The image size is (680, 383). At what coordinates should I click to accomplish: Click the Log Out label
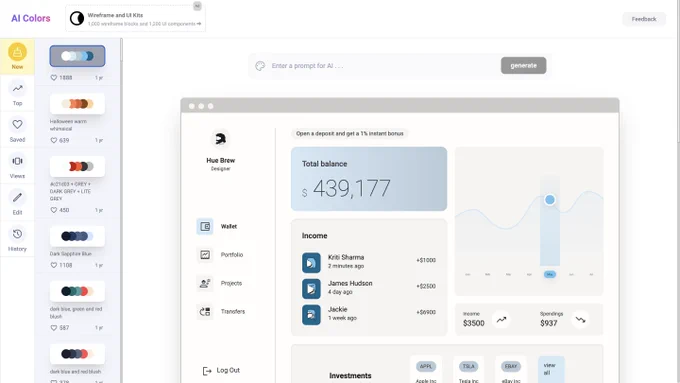(x=228, y=370)
